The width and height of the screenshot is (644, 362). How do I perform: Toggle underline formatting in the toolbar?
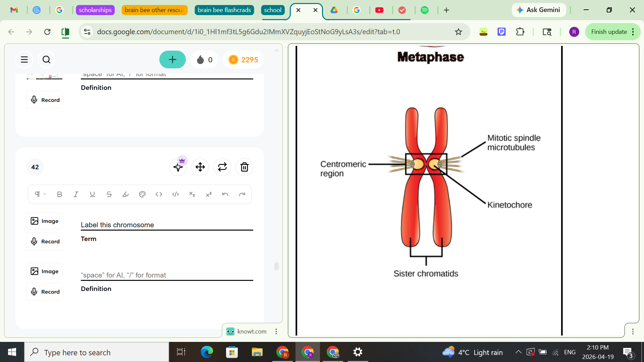[92, 194]
